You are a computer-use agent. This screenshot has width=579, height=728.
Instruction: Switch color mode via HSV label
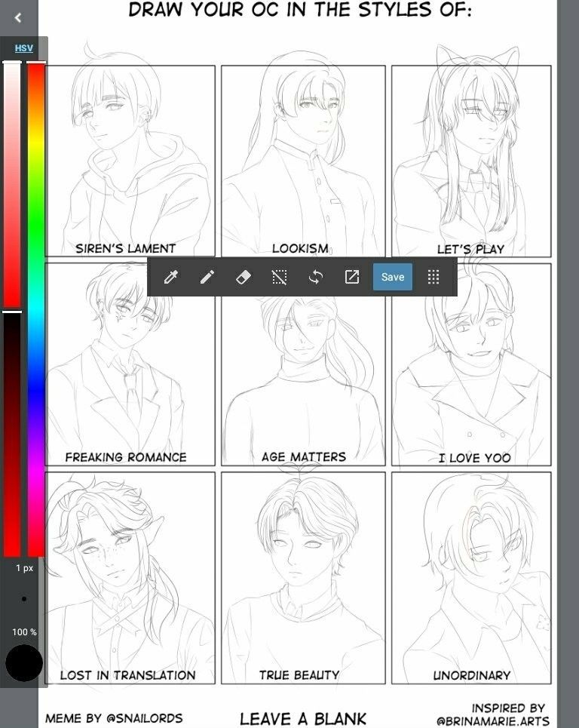(24, 48)
